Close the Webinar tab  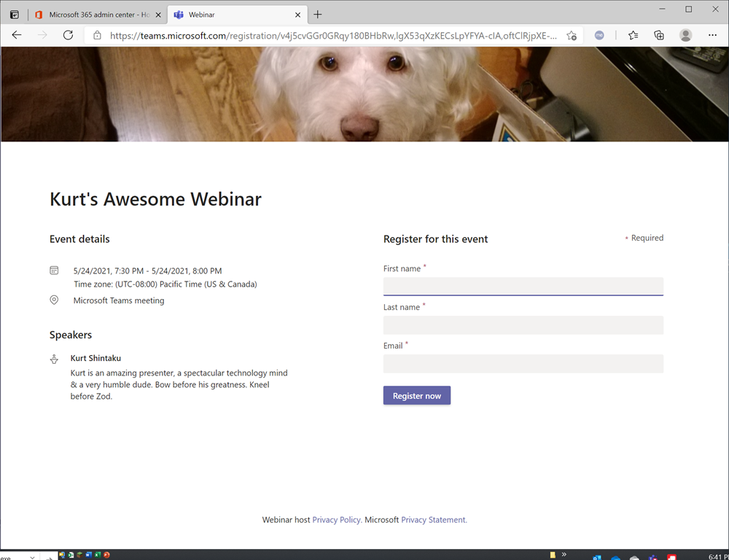(297, 15)
